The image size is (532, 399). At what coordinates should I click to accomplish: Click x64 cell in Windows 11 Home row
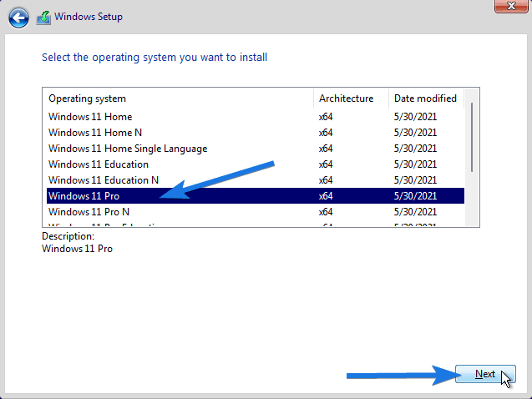tap(326, 117)
